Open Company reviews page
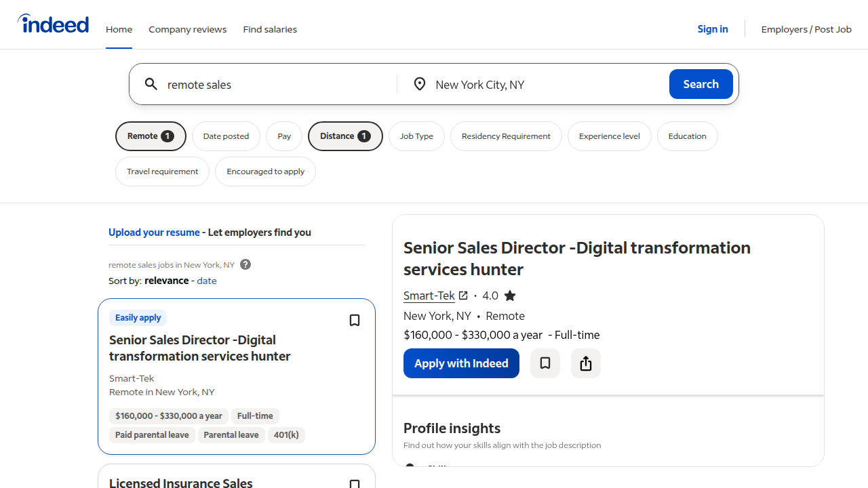 pos(188,29)
